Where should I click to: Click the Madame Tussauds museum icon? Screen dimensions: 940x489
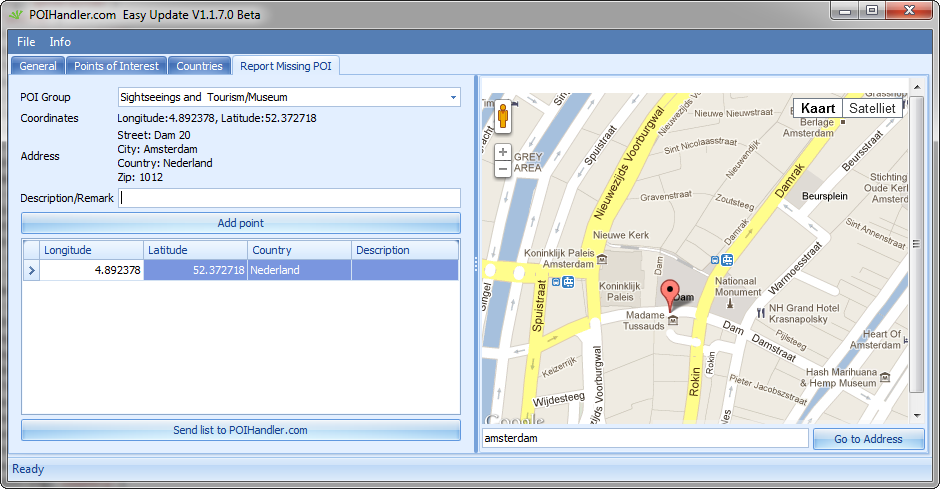(x=673, y=321)
